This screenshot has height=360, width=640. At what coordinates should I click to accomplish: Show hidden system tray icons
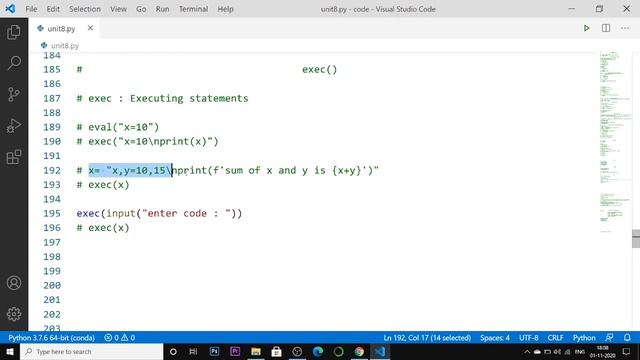[x=527, y=352]
